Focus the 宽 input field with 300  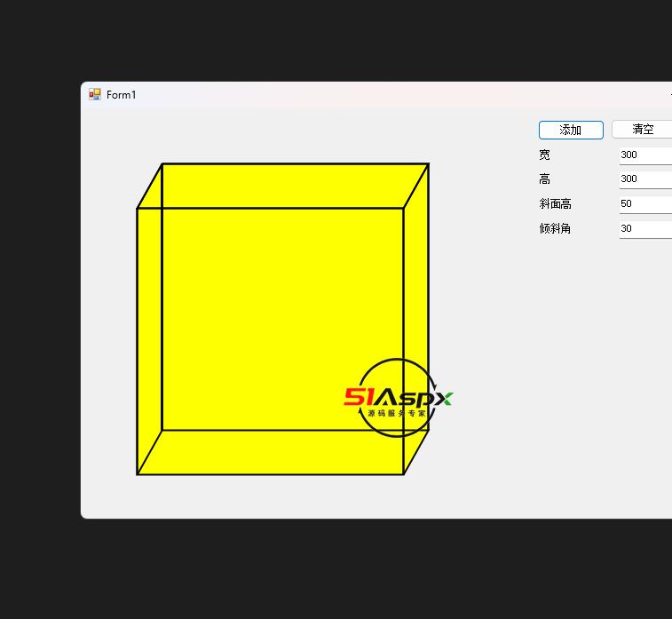pos(645,155)
